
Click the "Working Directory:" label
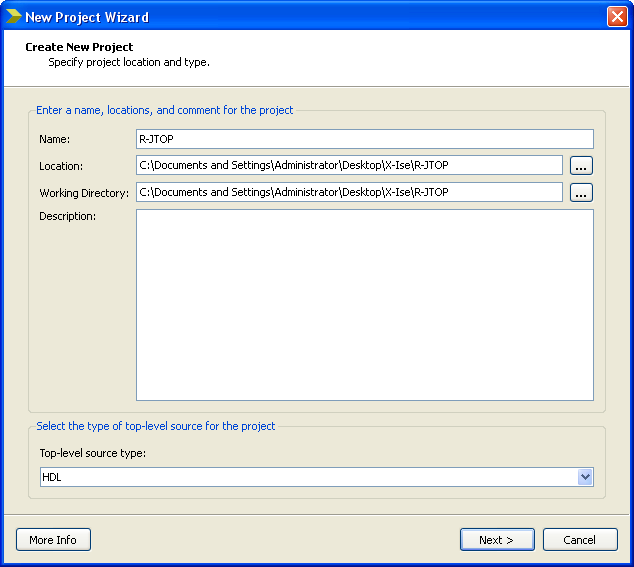point(84,193)
